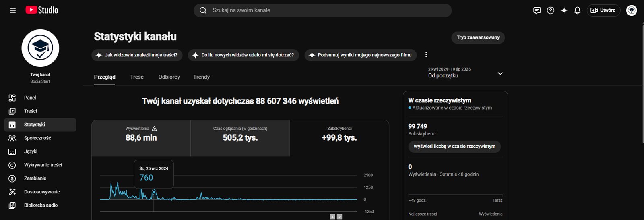Switch to the Treść tab
The width and height of the screenshot is (644, 220).
(137, 77)
